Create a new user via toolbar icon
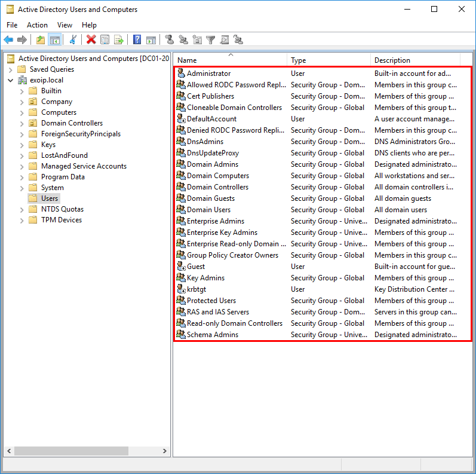 click(x=170, y=40)
